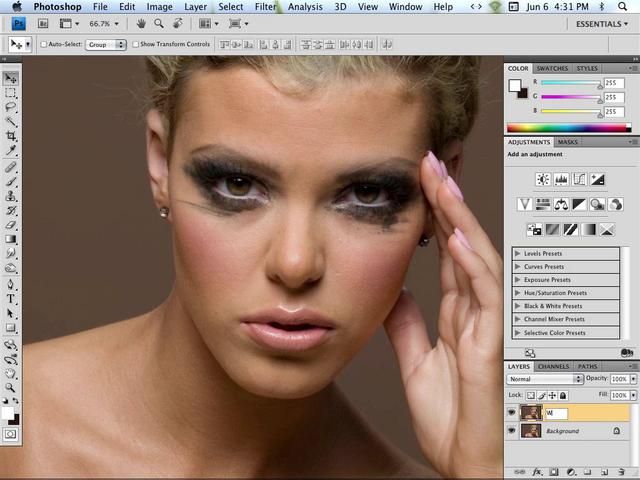Click the Background layer thumbnail
640x480 pixels.
point(531,431)
